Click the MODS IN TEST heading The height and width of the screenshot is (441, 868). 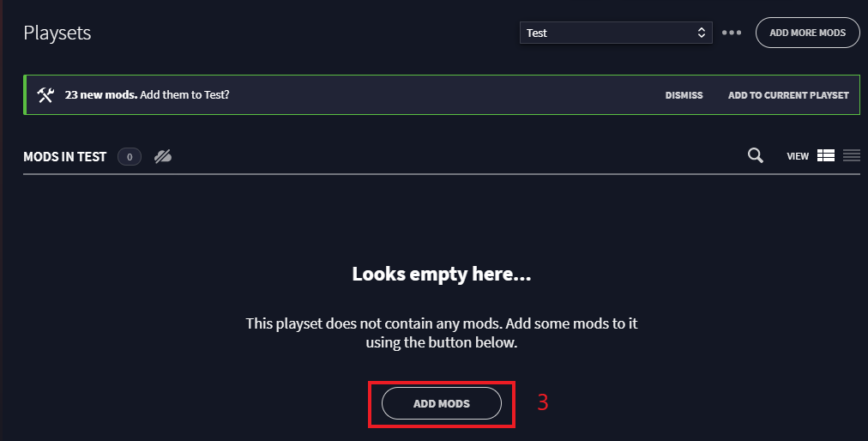click(65, 157)
